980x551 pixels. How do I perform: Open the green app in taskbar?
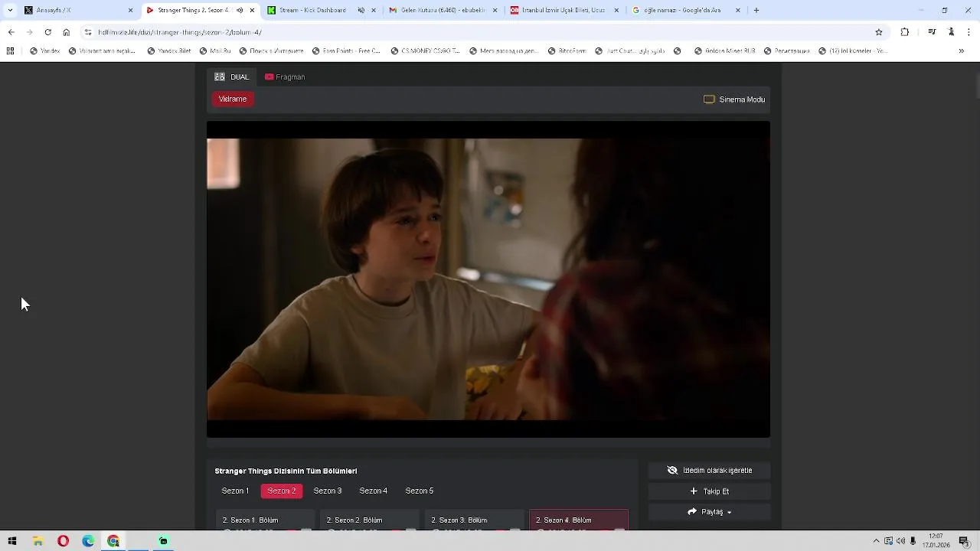tap(163, 541)
